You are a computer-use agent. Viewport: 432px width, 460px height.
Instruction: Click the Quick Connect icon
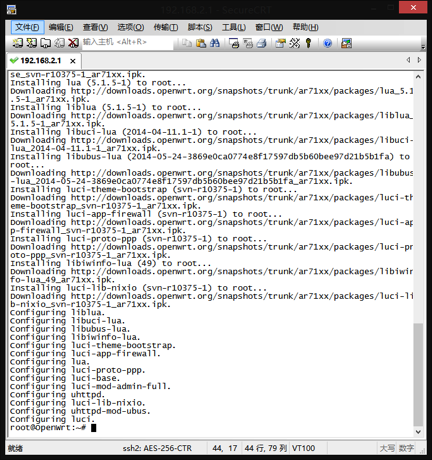[31, 43]
